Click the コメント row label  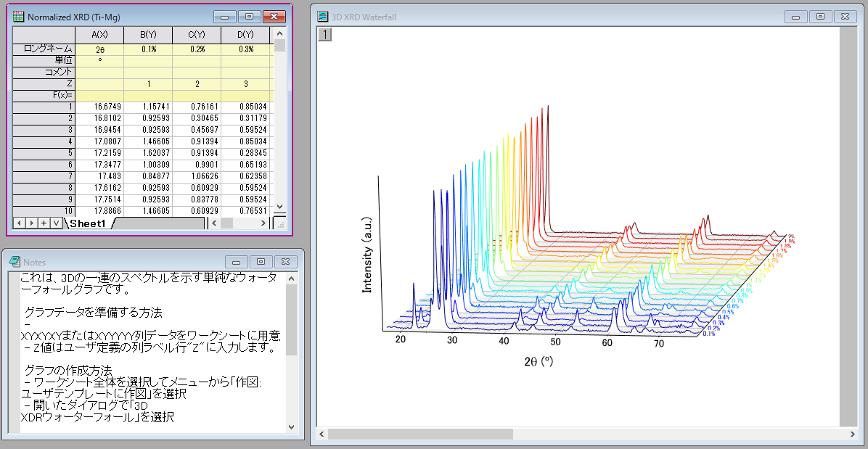pos(44,73)
